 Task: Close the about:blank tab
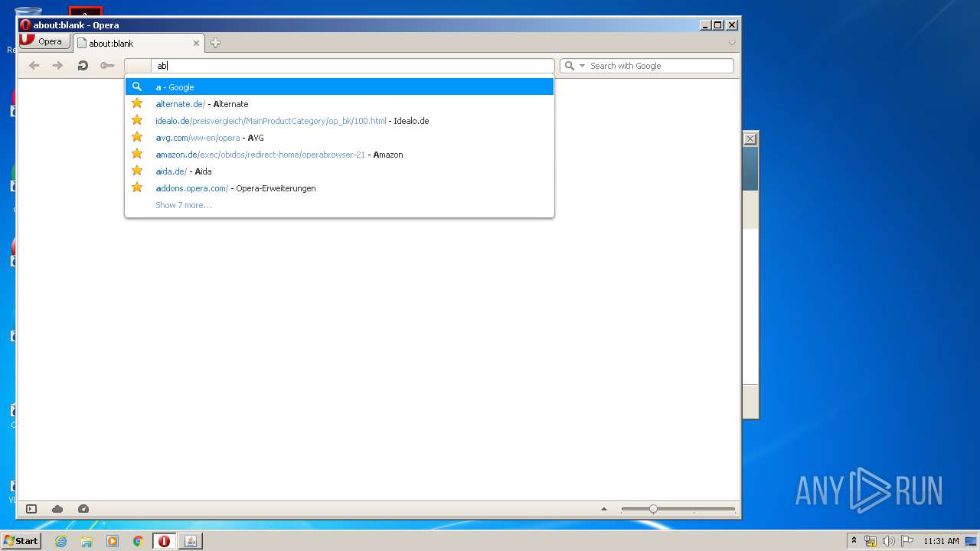click(196, 44)
